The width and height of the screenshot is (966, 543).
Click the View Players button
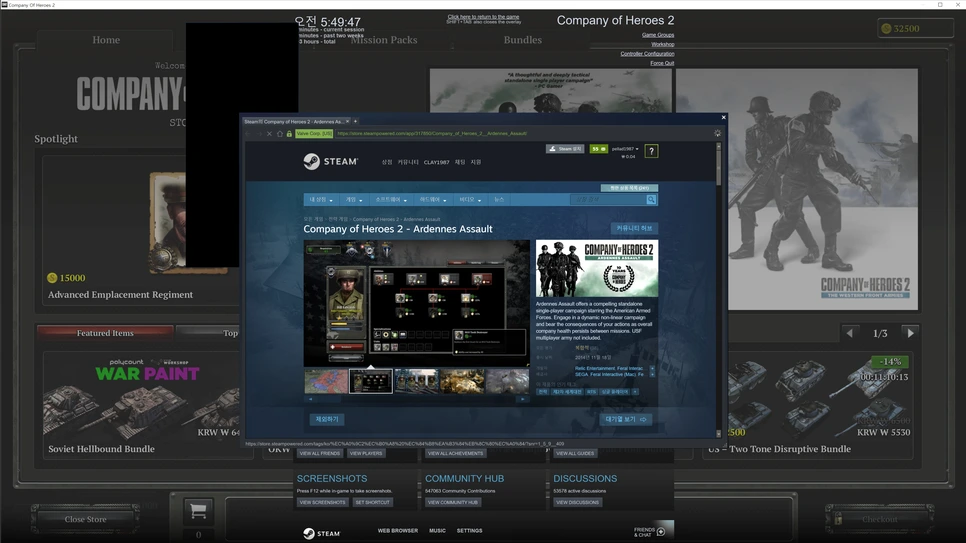pos(366,453)
